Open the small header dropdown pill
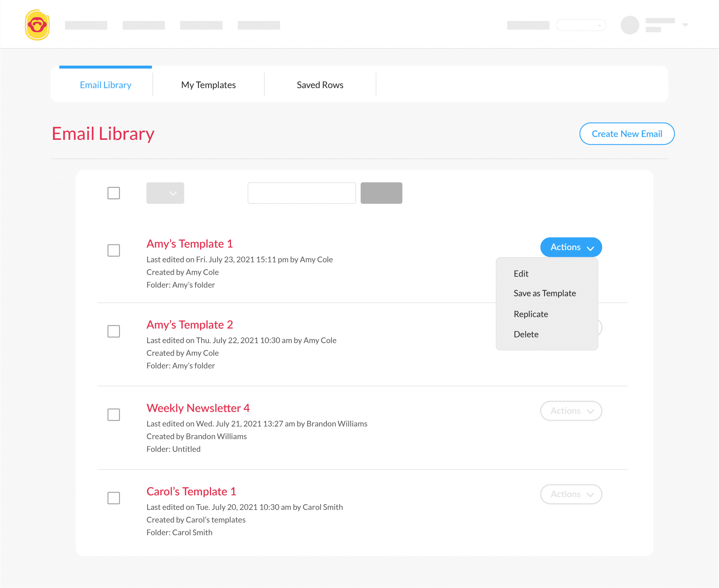This screenshot has height=588, width=719. click(581, 25)
